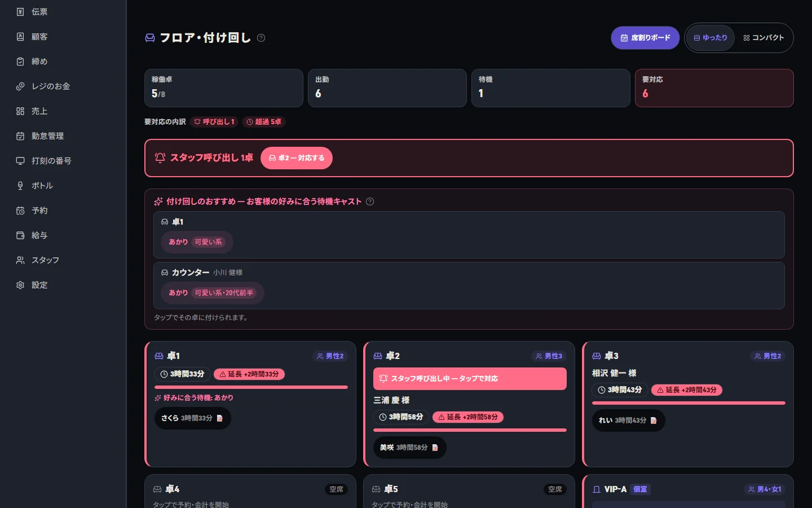
Task: Click the 打刻の番号 monitor icon
Action: (x=20, y=161)
